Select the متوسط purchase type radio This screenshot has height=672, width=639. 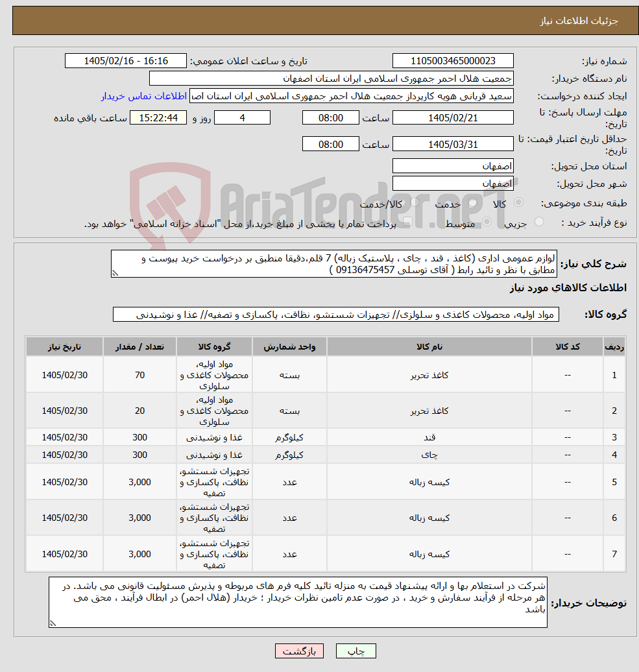[x=487, y=222]
